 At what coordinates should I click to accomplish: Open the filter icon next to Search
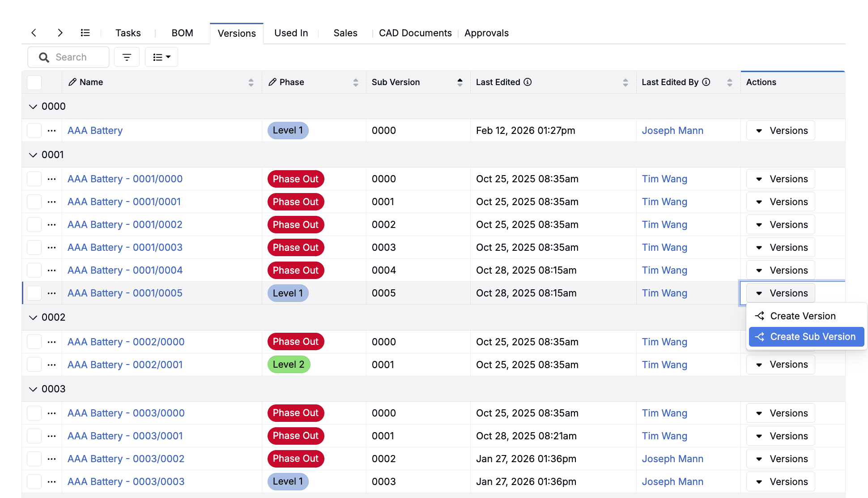pos(127,57)
